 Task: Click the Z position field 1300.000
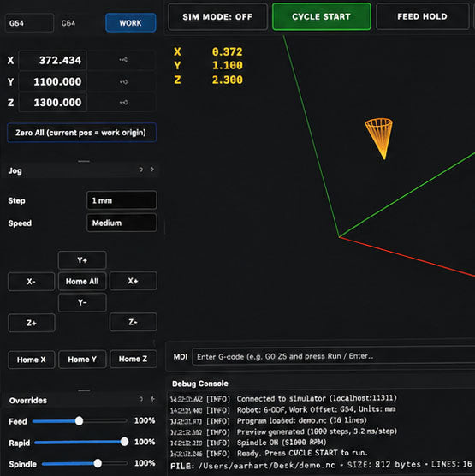point(53,103)
